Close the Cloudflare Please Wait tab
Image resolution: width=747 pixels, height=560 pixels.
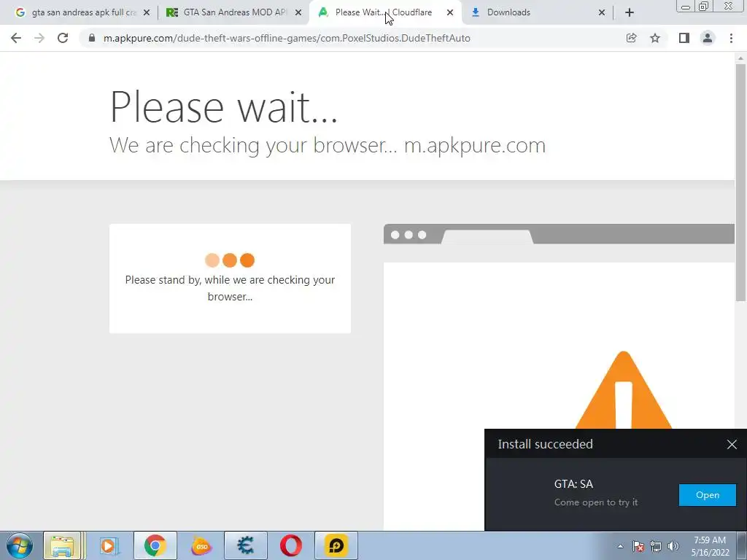[x=449, y=12]
